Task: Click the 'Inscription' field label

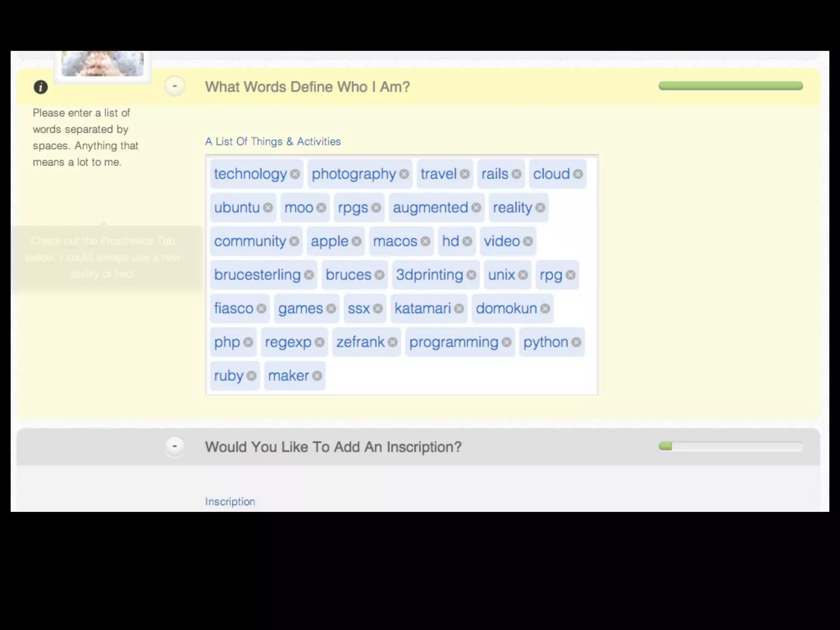Action: (x=230, y=502)
